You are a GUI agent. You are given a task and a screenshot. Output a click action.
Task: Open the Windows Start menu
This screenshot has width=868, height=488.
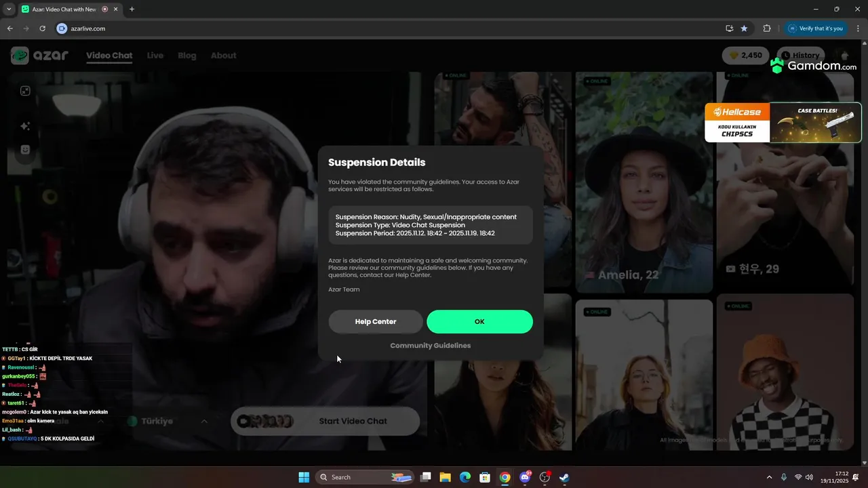coord(304,477)
